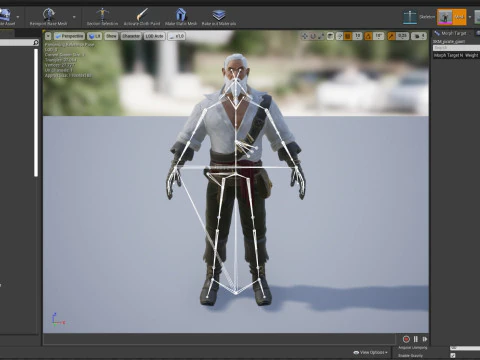Open the viewport Show menu
The height and width of the screenshot is (360, 480).
(x=111, y=36)
